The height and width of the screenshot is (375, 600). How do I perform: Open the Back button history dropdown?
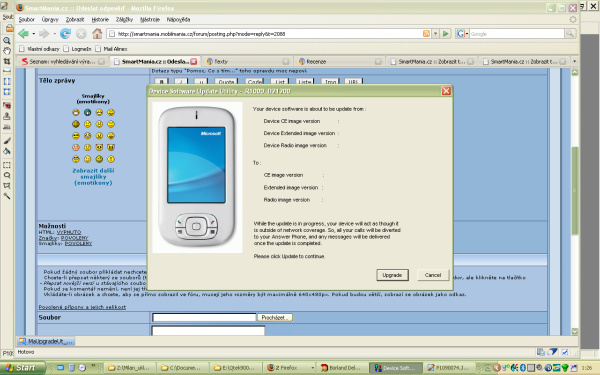point(34,34)
